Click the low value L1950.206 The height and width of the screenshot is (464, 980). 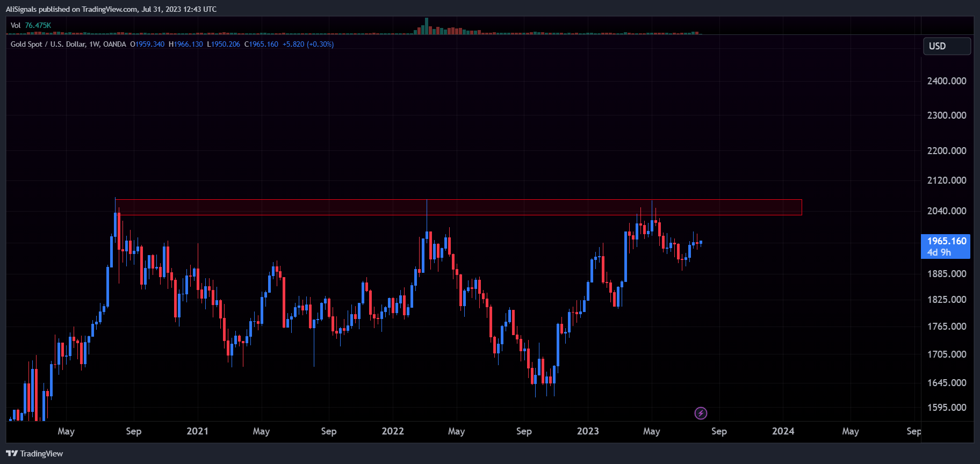click(x=224, y=44)
